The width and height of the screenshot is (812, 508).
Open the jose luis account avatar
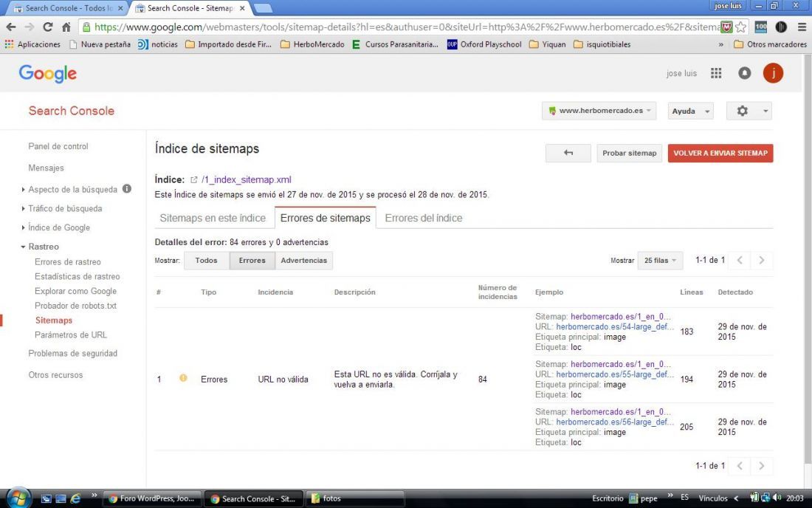click(773, 73)
